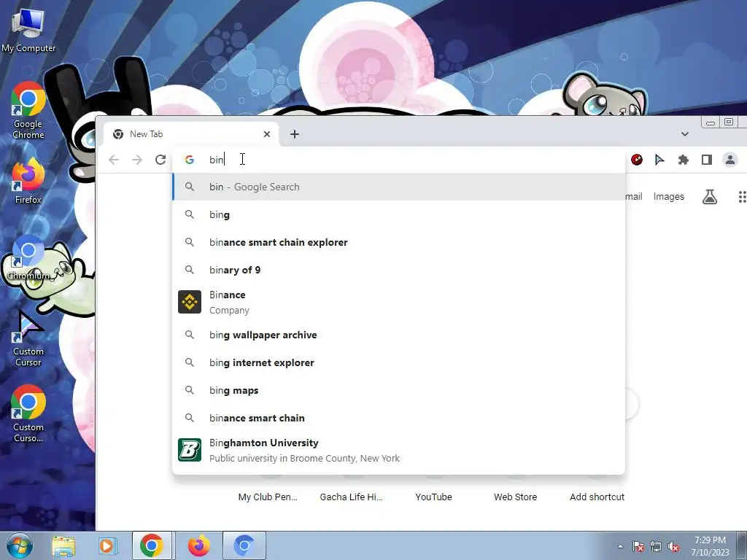
Task: Open the Web Store shortcut
Action: point(515,497)
